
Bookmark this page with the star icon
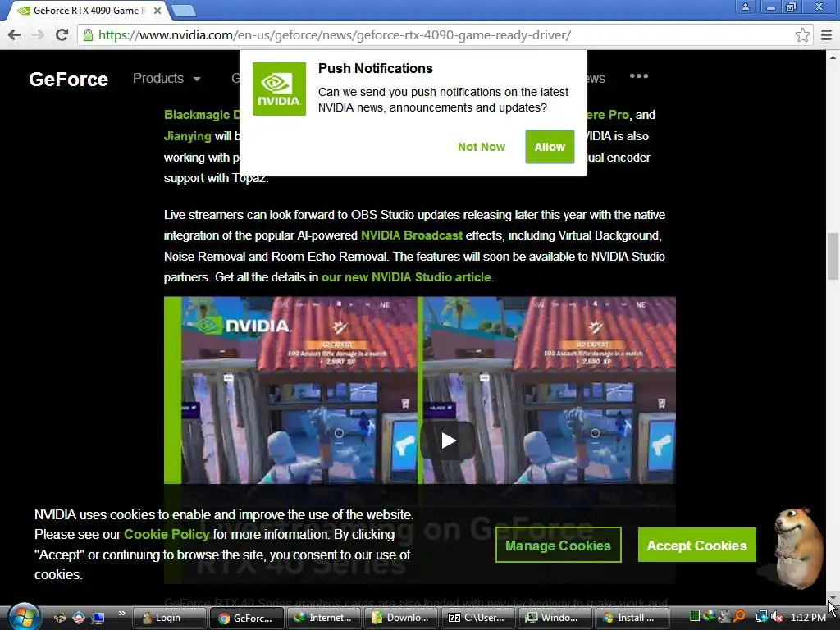click(x=802, y=34)
